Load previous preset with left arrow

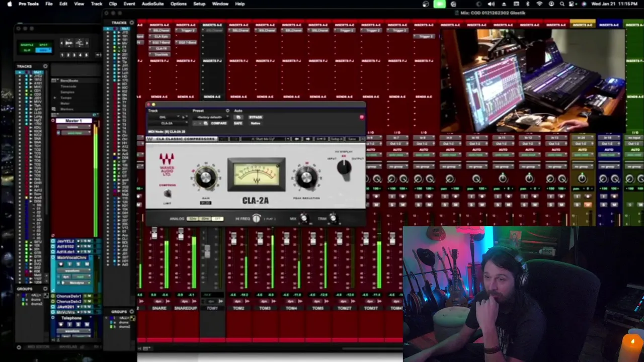[x=297, y=139]
